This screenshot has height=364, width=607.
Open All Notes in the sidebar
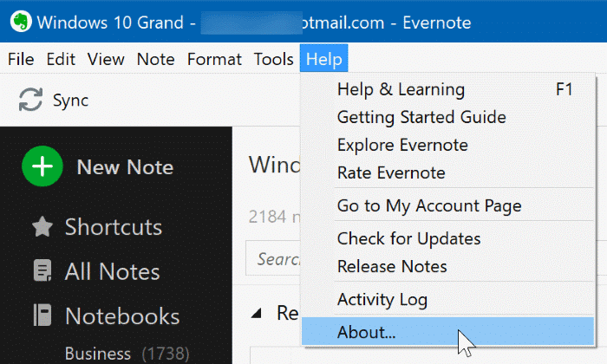(112, 271)
